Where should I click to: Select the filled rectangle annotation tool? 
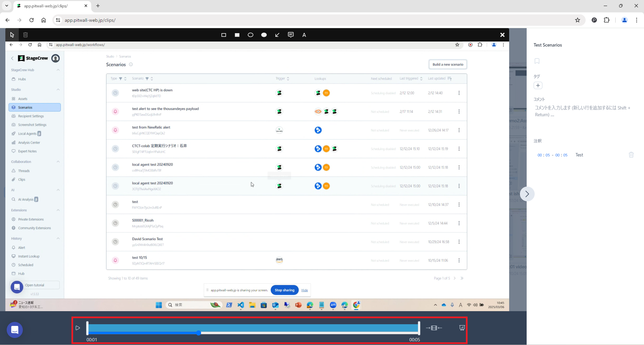point(237,35)
